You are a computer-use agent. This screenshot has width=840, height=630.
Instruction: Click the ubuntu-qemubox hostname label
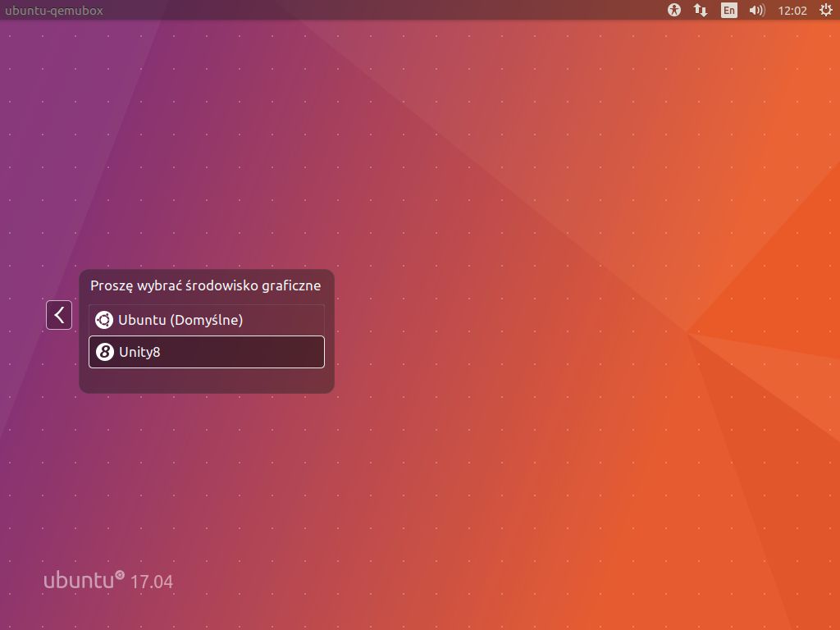coord(54,11)
